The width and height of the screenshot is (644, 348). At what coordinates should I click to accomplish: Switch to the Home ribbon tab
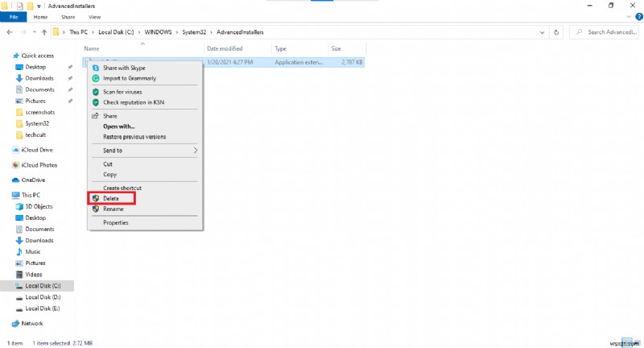(x=40, y=17)
